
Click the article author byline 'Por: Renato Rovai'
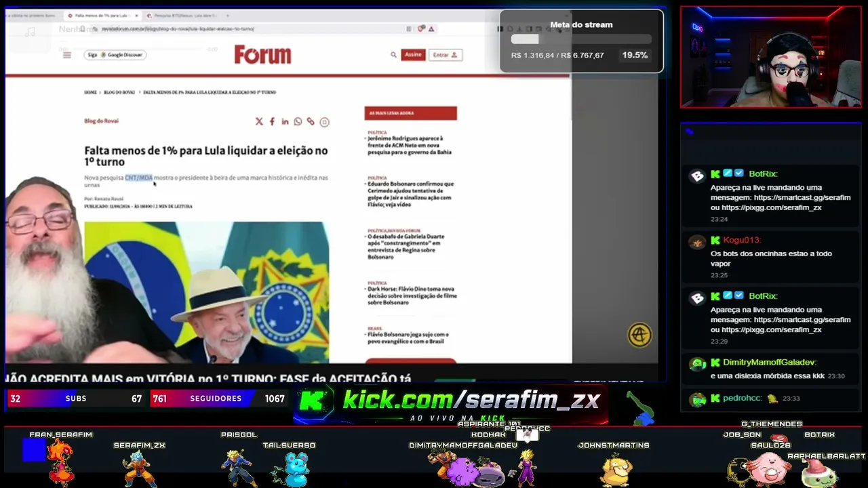click(x=104, y=199)
